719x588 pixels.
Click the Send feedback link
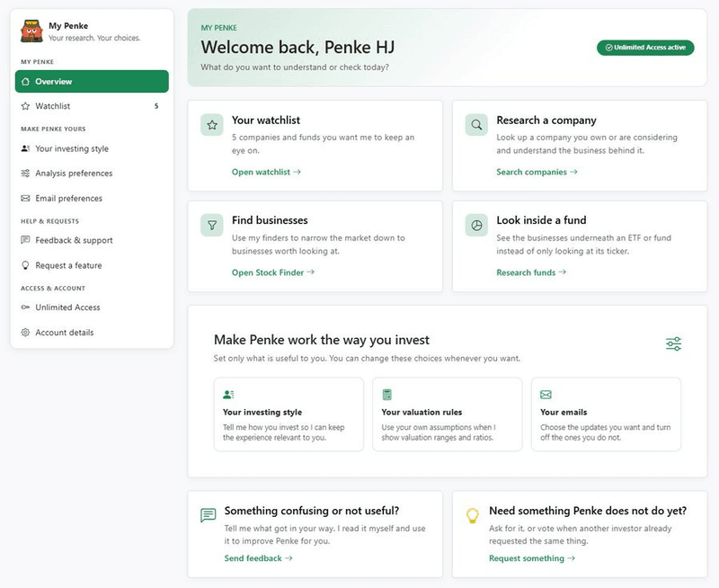[x=258, y=558]
